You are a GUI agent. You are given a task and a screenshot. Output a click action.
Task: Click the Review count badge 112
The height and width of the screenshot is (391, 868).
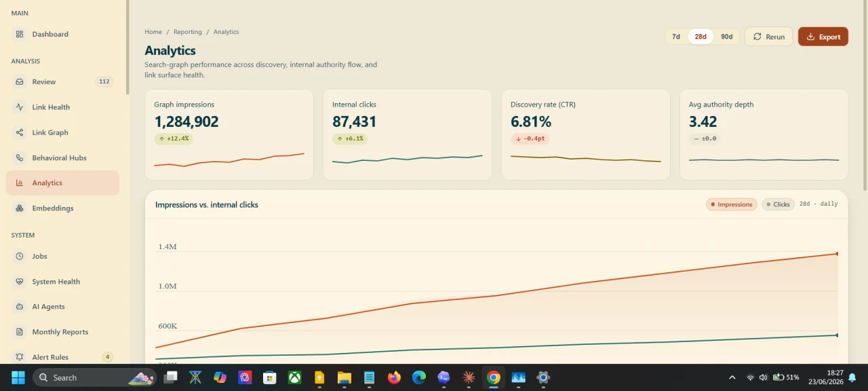coord(104,81)
